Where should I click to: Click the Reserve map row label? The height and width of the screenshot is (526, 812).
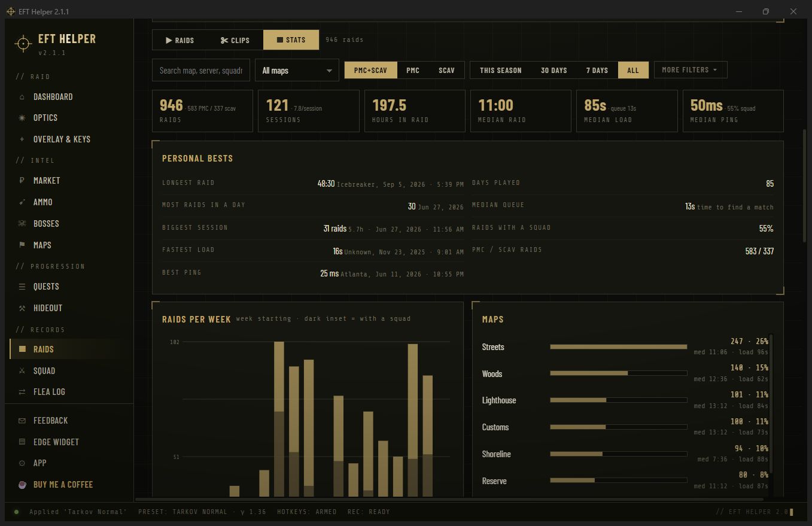pos(494,481)
